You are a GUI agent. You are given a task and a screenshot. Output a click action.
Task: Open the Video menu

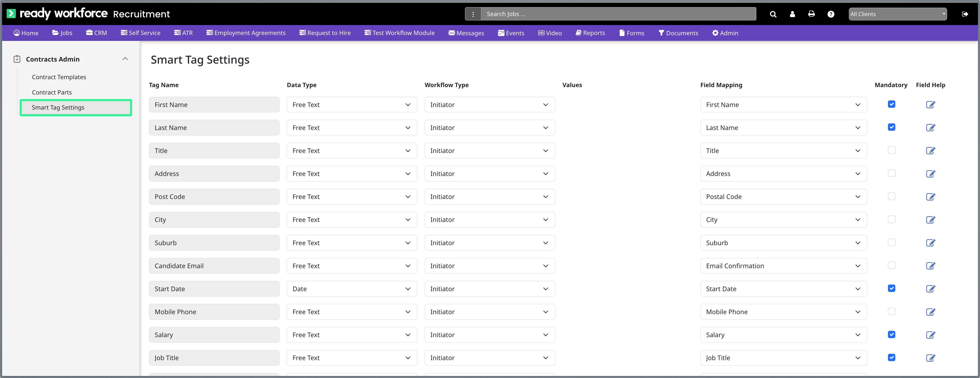(x=550, y=33)
